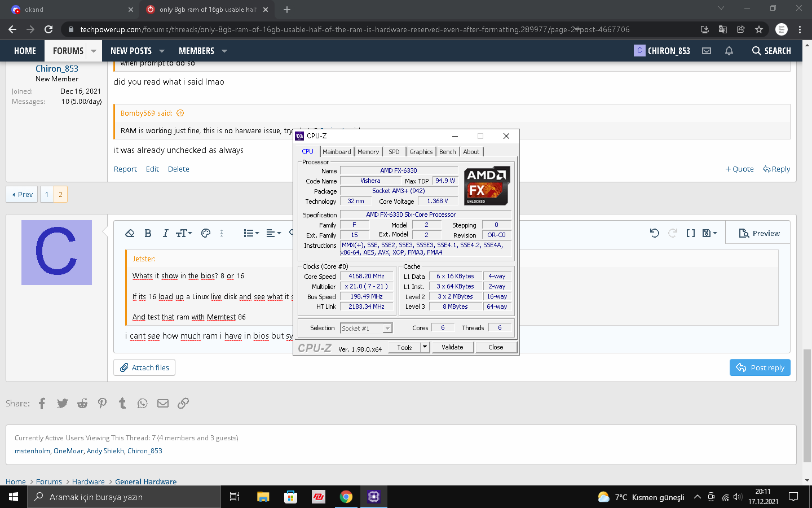Click Windows search box on taskbar
This screenshot has height=508, width=812.
click(x=124, y=497)
